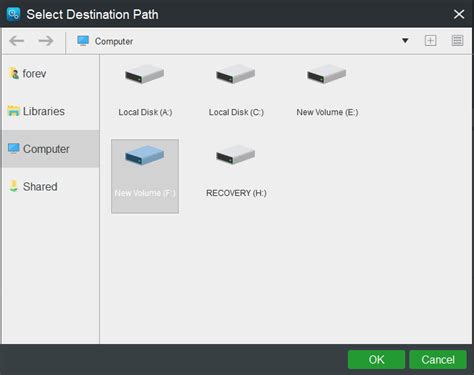Create a new folder with the plus icon
This screenshot has height=375, width=474.
tap(430, 41)
